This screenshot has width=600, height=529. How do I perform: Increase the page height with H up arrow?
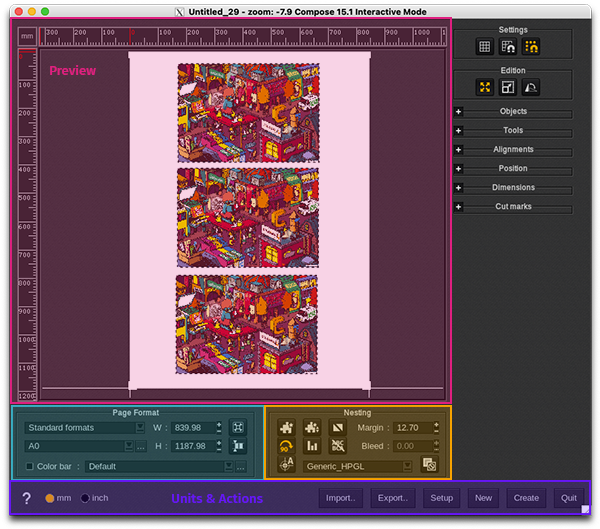(219, 443)
